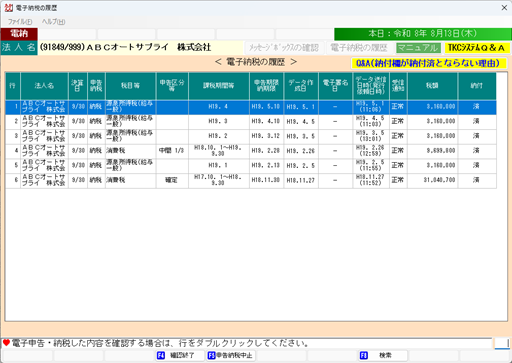Click the send-time cell showing (12:59)
The image size is (512, 363).
coord(371,151)
